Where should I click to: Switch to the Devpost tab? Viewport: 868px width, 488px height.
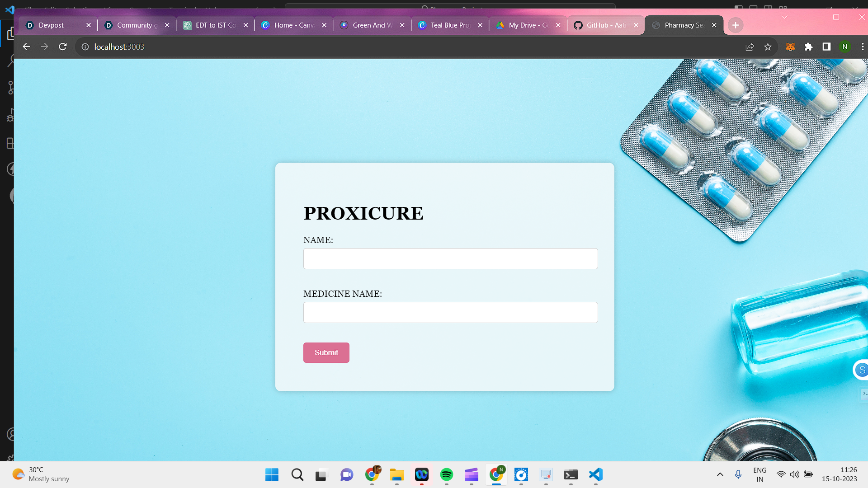point(51,25)
